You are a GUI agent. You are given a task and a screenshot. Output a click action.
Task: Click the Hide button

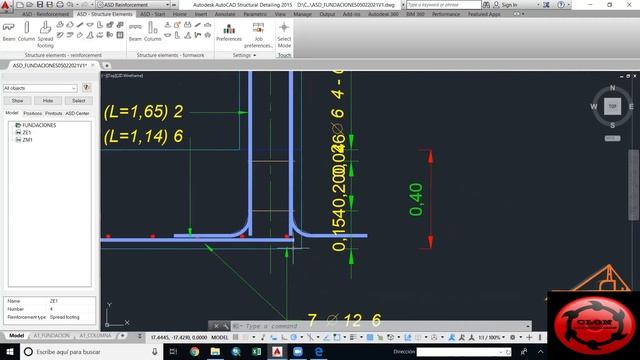pos(48,100)
